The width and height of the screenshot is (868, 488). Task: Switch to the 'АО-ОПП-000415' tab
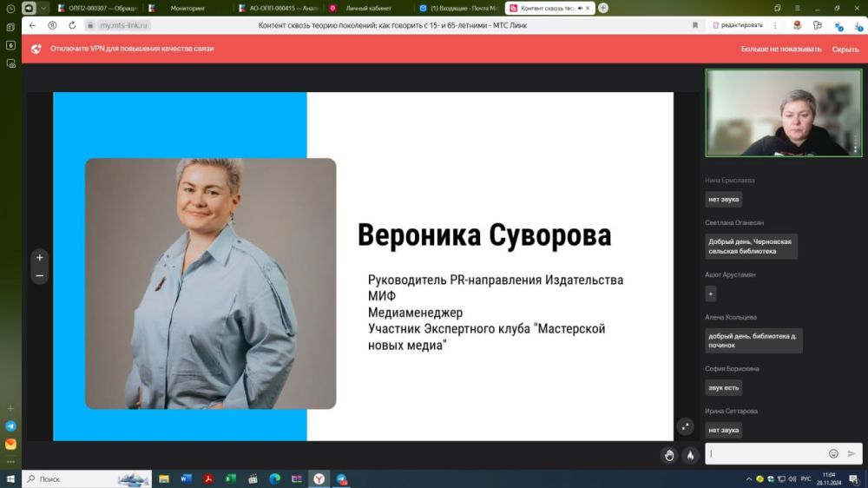tap(278, 9)
